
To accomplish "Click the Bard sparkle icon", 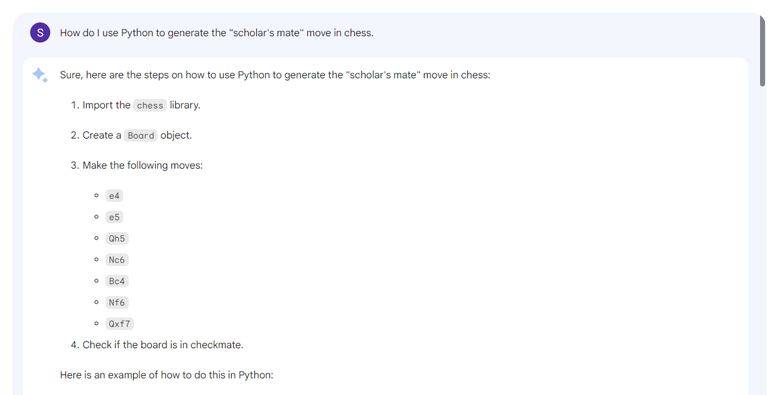I will [40, 75].
